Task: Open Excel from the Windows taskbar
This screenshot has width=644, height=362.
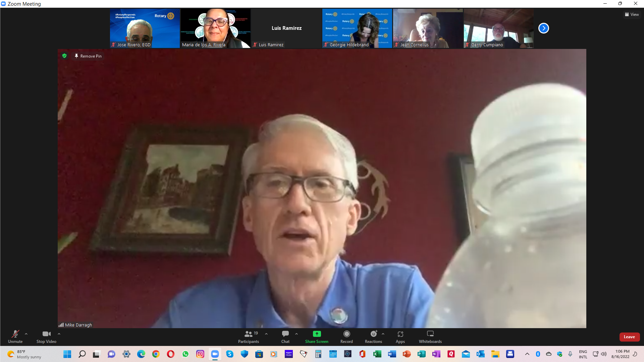Action: click(x=377, y=354)
